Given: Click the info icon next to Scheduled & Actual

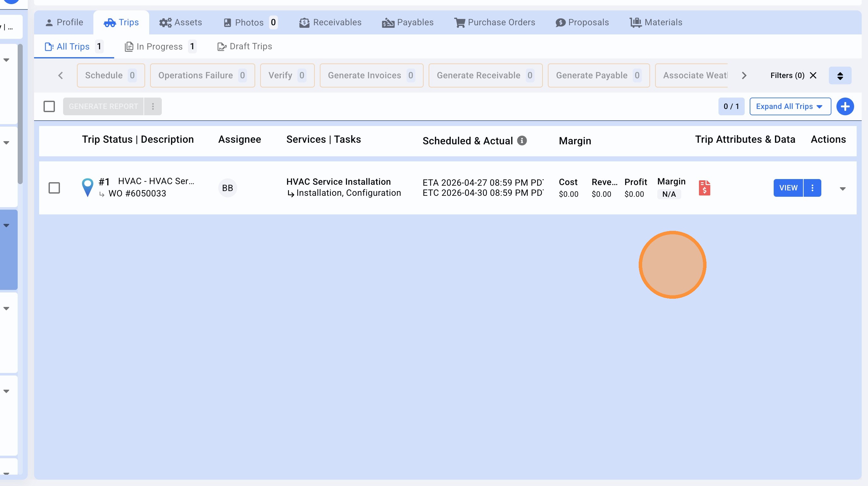Looking at the screenshot, I should (x=522, y=141).
